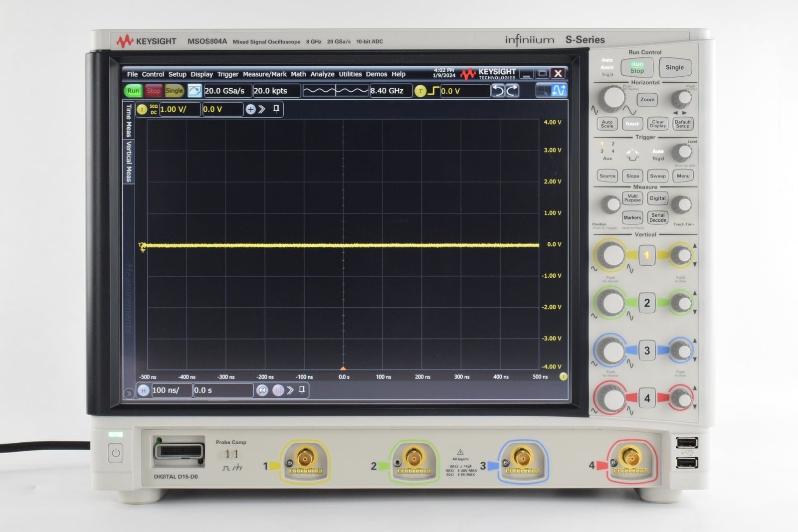Toggle the front panel channel 2 key

(x=647, y=303)
